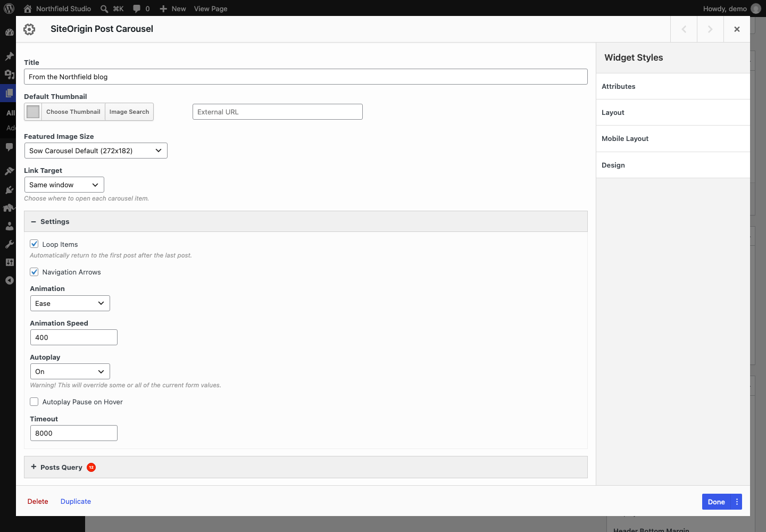
Task: Close the Post Carousel dialog
Action: click(737, 29)
